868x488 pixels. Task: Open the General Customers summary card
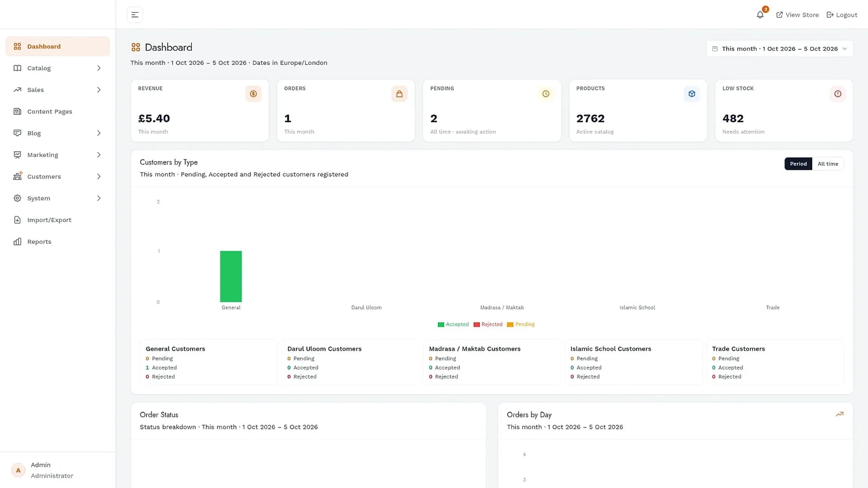tap(208, 362)
